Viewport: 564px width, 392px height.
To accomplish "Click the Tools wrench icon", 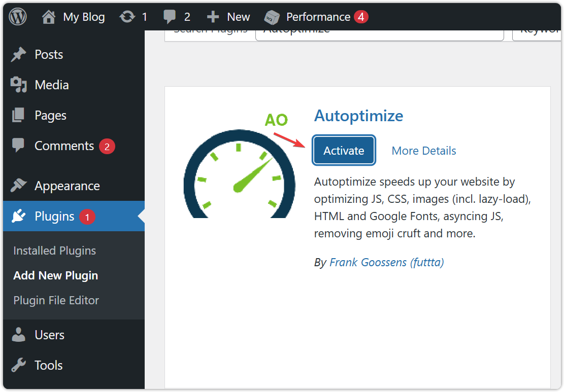I will 18,365.
